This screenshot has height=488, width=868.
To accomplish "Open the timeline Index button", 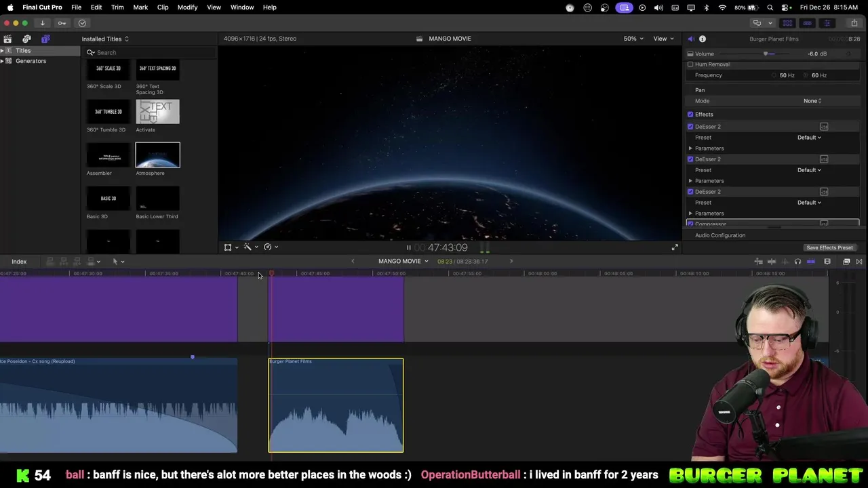I will 19,262.
